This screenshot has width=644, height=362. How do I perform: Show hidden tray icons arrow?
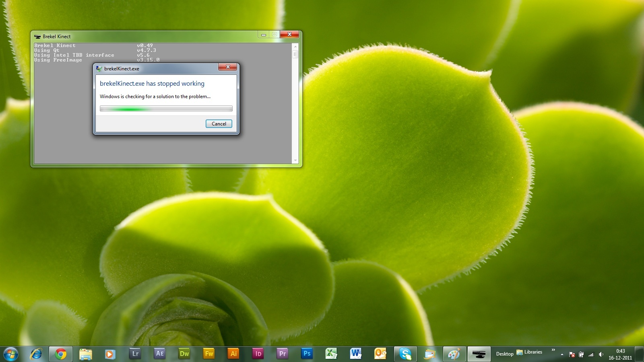[562, 354]
